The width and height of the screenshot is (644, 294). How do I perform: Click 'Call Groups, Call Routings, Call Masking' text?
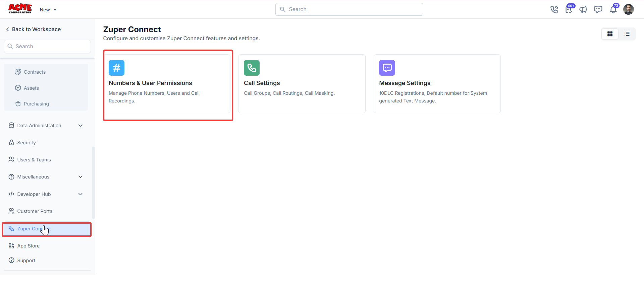(x=289, y=93)
